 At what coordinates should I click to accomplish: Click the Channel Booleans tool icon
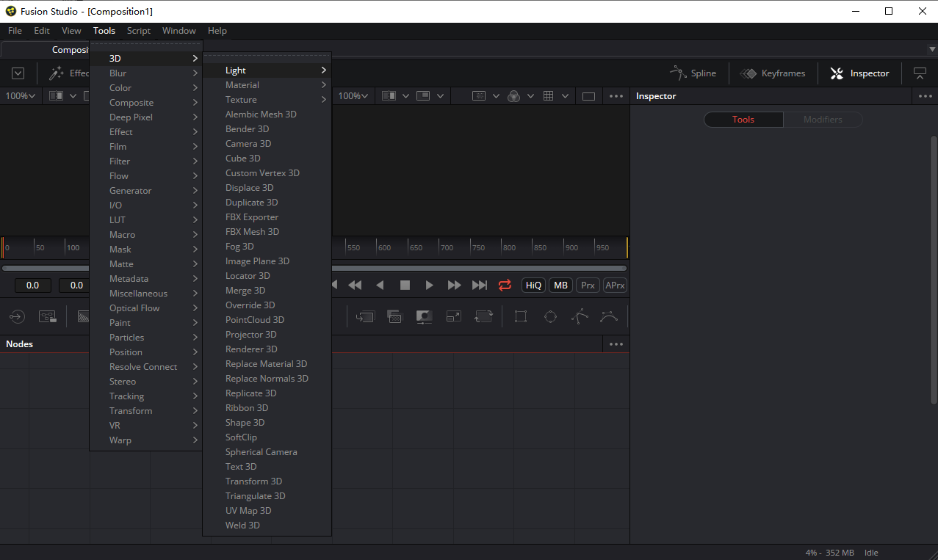pyautogui.click(x=394, y=316)
